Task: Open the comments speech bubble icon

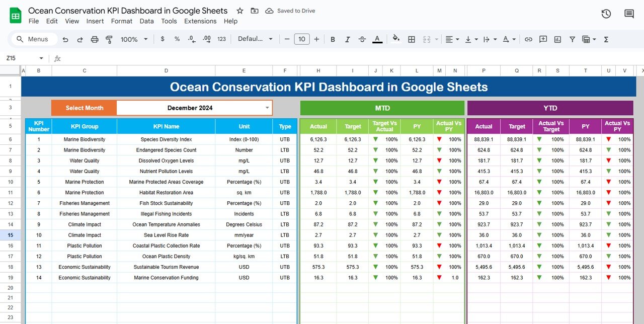Action: (629, 14)
